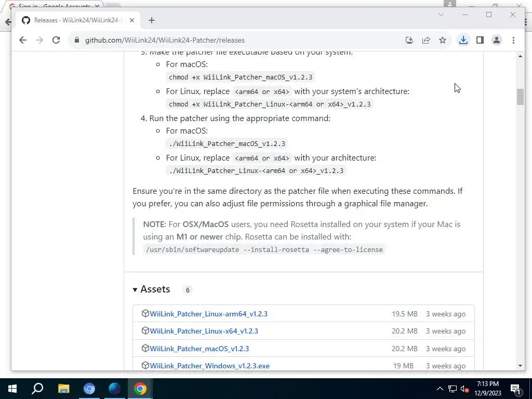Viewport: 532px width, 399px height.
Task: Share this page via the share icon
Action: tap(426, 40)
